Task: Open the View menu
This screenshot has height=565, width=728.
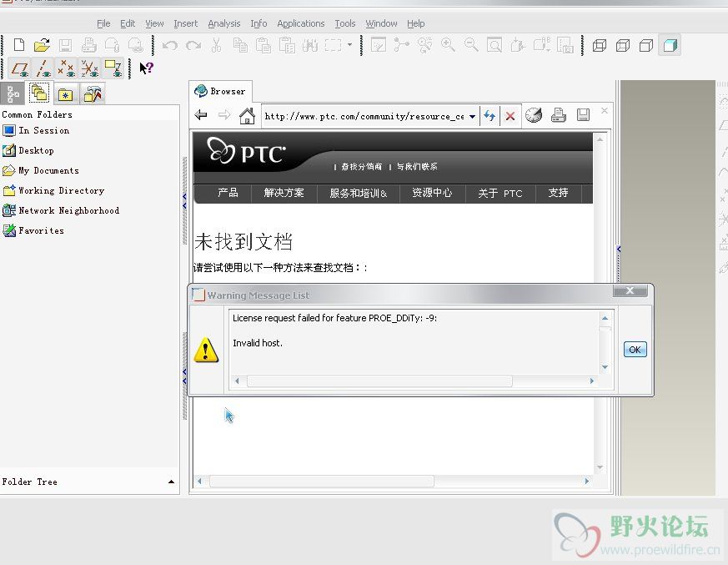Action: pos(154,23)
